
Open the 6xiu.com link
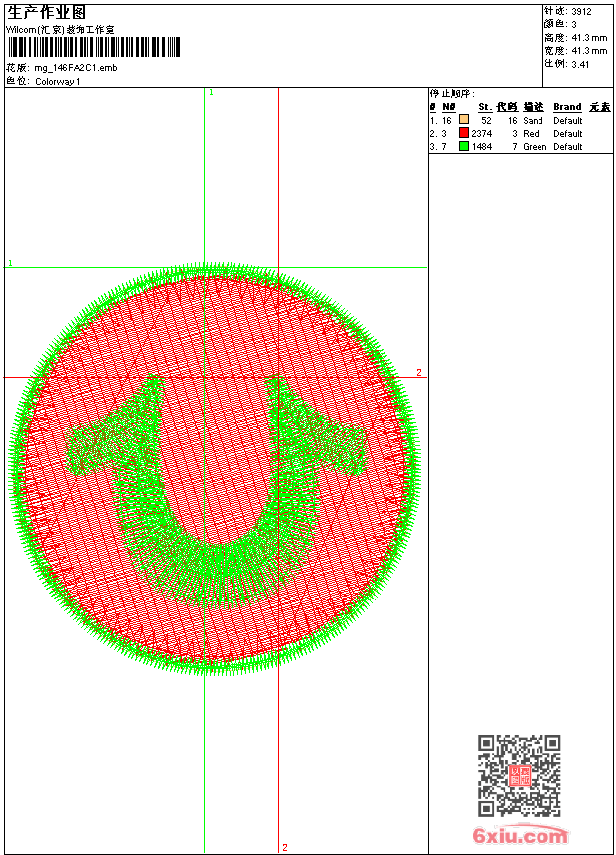520,836
